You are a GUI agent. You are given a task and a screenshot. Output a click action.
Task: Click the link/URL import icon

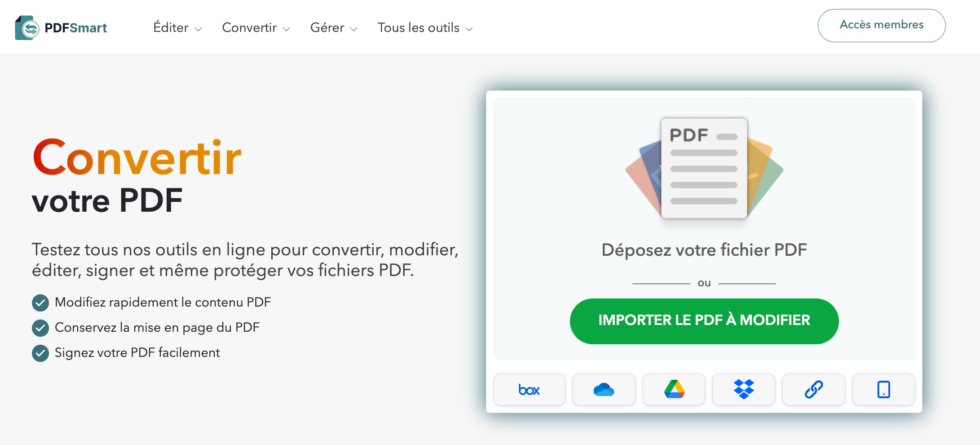pos(813,390)
